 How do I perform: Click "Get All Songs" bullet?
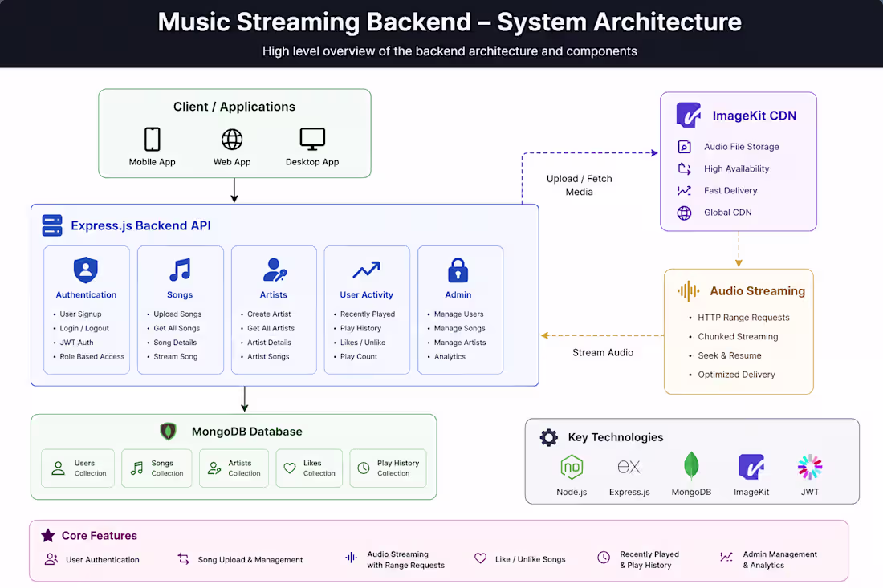177,329
